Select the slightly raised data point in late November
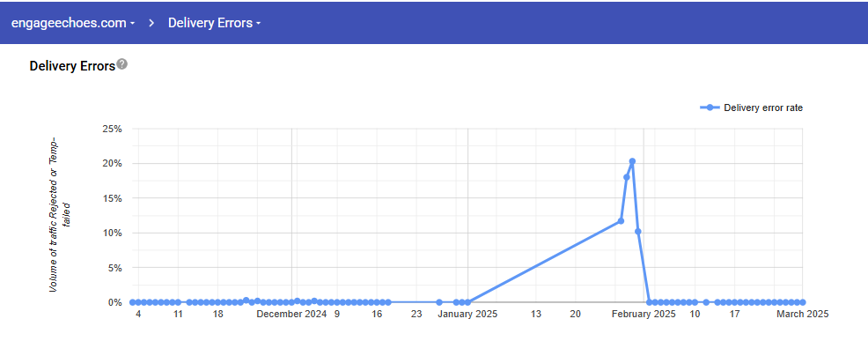The image size is (868, 356). 246,300
